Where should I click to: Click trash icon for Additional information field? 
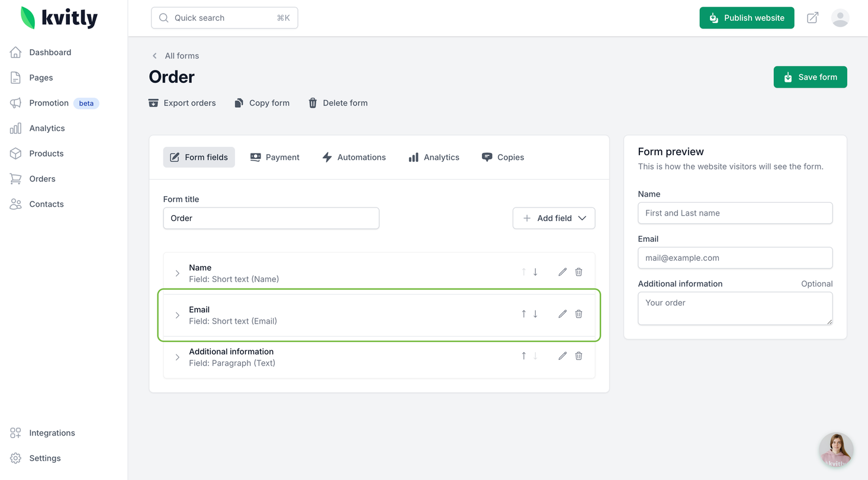(x=579, y=356)
